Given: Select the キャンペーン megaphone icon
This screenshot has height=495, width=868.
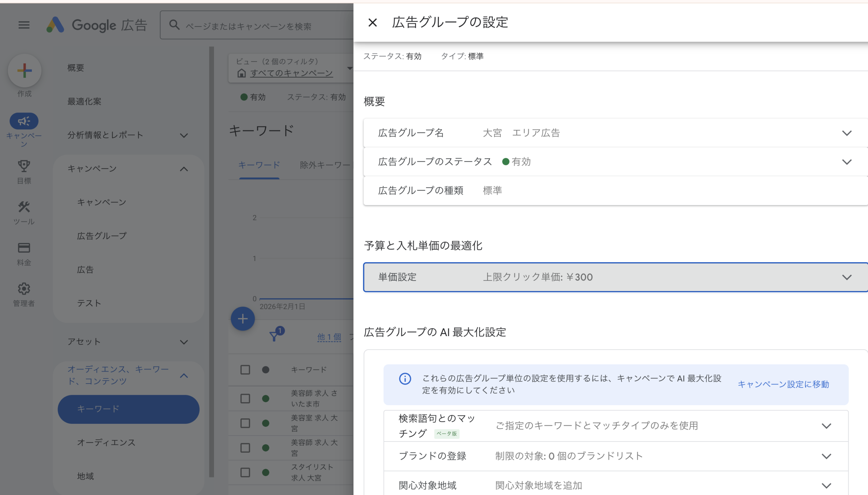Looking at the screenshot, I should 24,121.
